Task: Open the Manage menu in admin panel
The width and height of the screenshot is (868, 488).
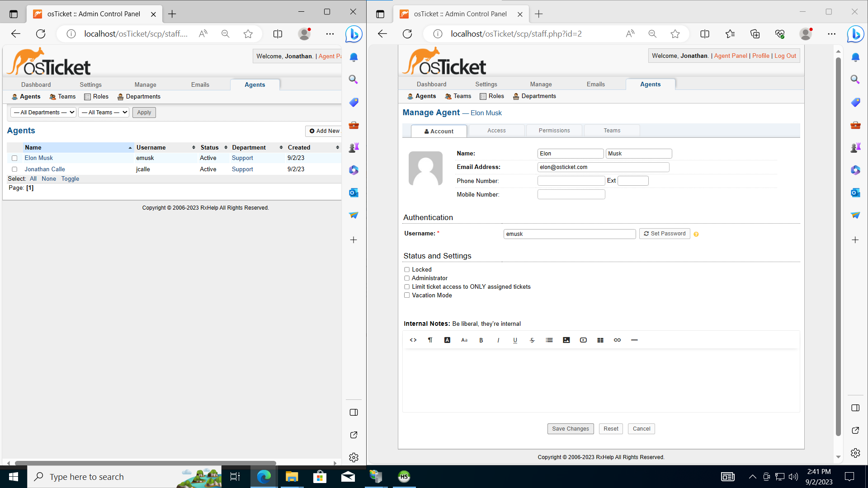Action: click(541, 84)
